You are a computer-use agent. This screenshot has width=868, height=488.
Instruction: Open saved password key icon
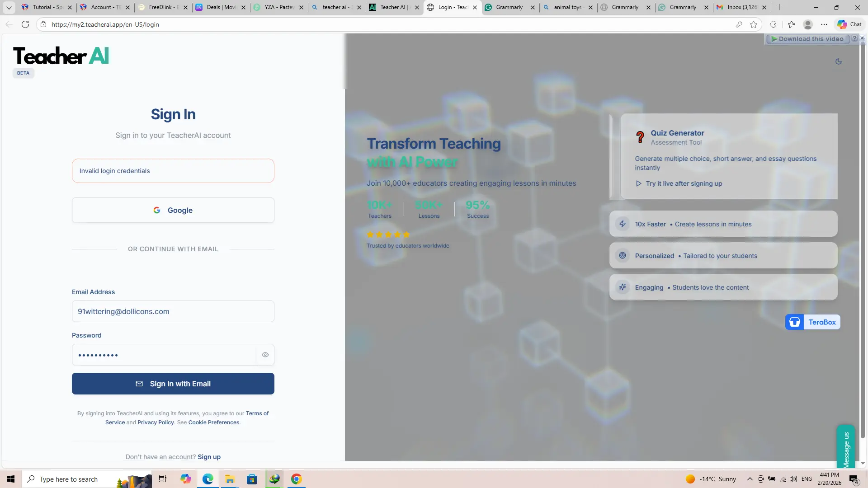coord(739,24)
